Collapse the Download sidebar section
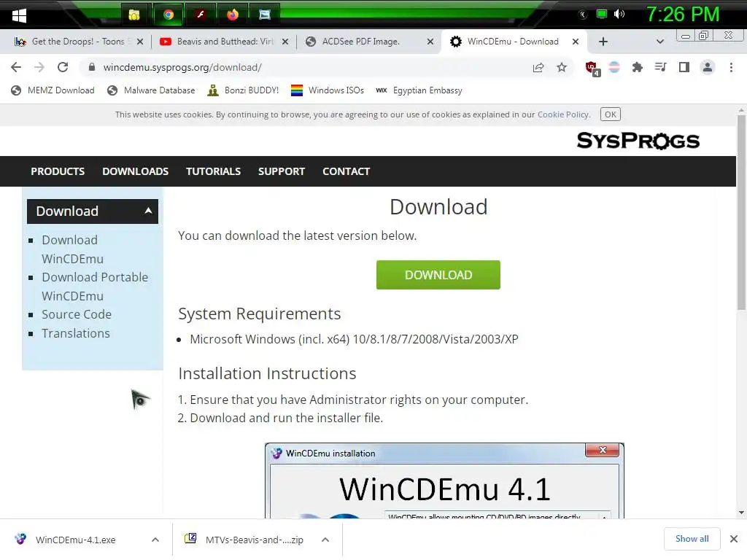This screenshot has width=747, height=560. pyautogui.click(x=149, y=211)
